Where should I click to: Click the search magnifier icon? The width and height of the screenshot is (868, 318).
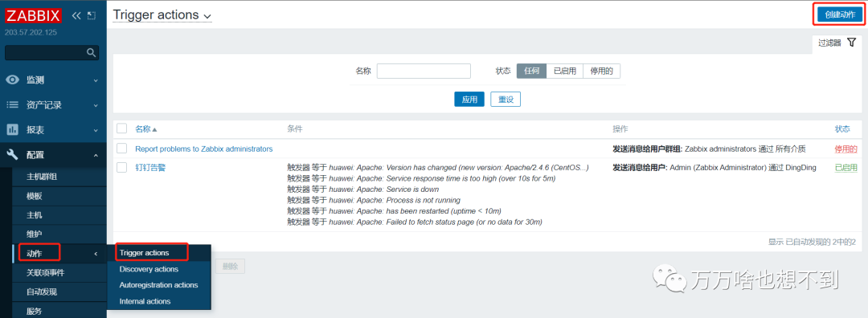click(x=92, y=52)
